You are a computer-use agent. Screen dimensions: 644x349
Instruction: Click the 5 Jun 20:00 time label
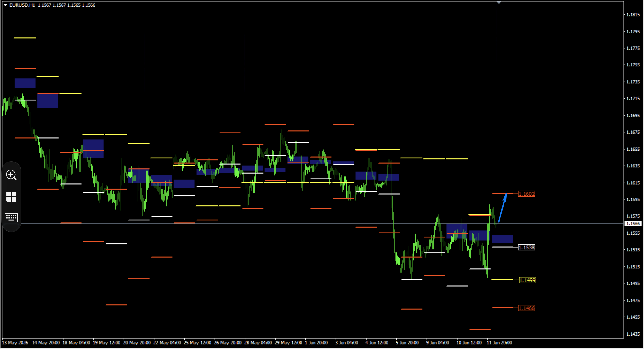[407, 342]
